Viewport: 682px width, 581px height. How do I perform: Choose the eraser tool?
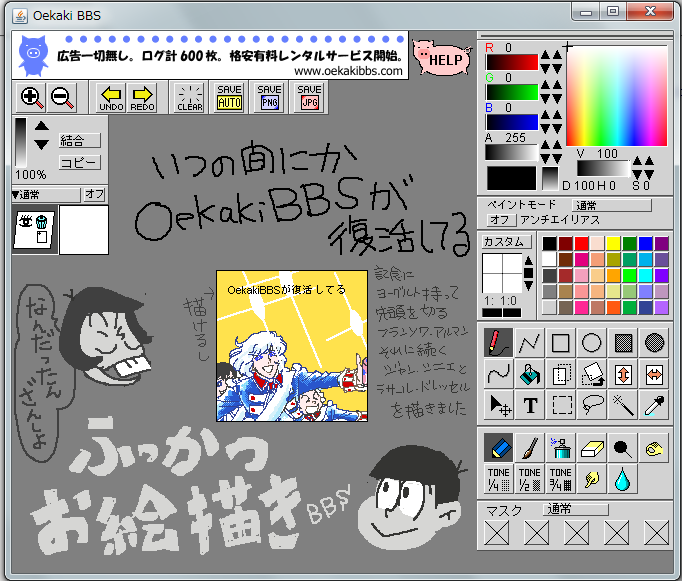[x=592, y=447]
